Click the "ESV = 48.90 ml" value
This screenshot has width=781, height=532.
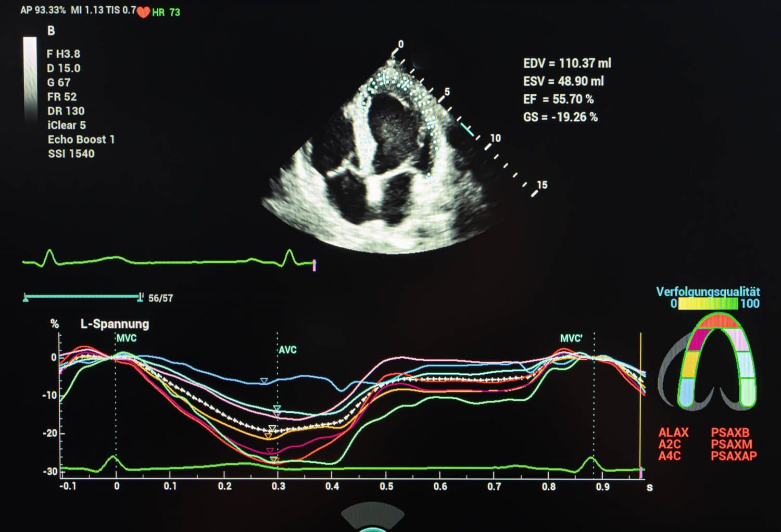coord(563,81)
